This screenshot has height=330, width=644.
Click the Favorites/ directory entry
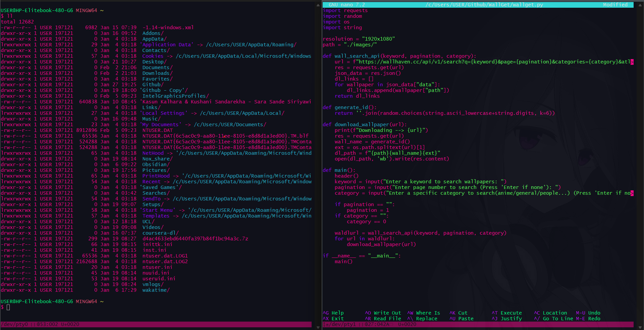(x=157, y=79)
